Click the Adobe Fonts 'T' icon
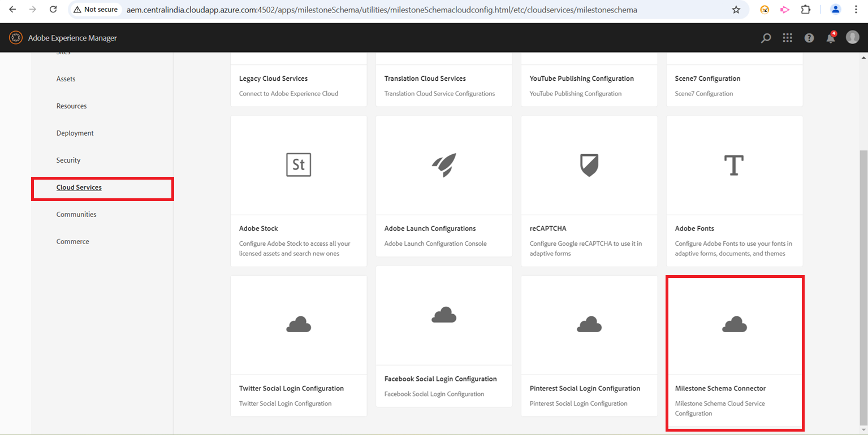 [734, 165]
